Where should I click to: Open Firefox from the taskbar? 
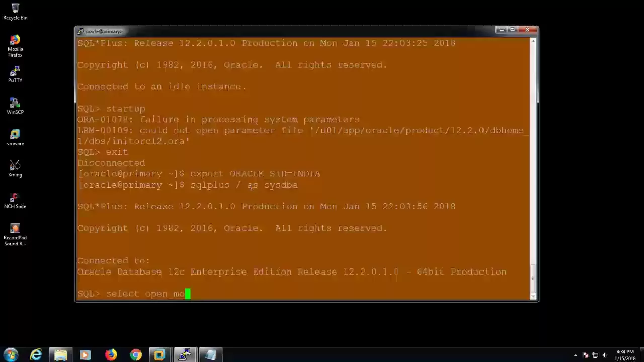coord(111,355)
